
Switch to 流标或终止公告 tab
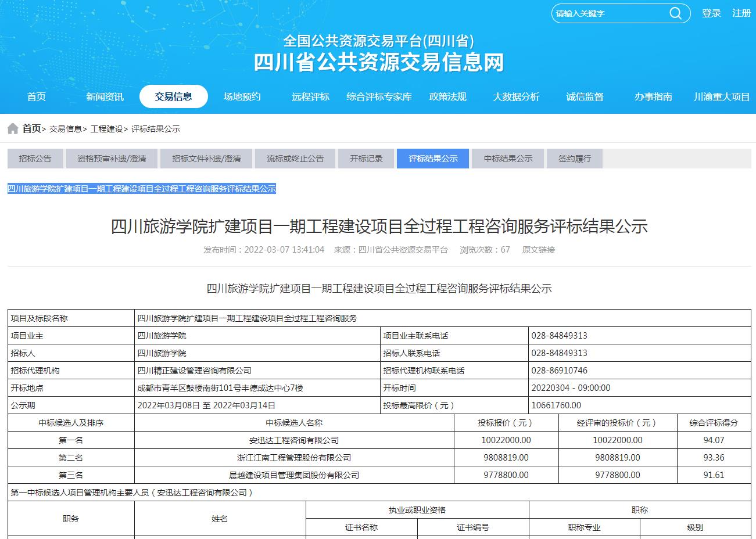(x=295, y=159)
